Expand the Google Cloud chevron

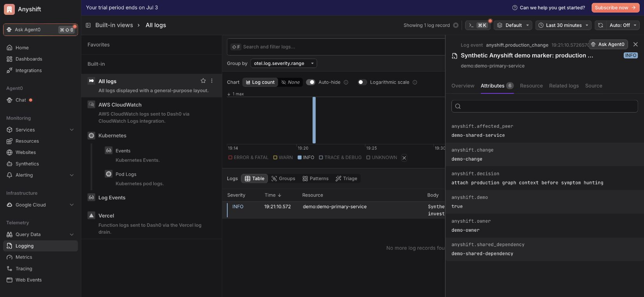pos(72,205)
